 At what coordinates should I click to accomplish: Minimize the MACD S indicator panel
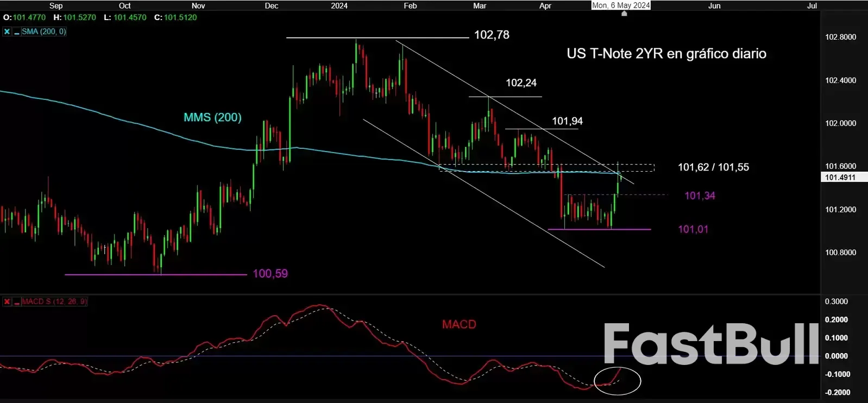[17, 301]
